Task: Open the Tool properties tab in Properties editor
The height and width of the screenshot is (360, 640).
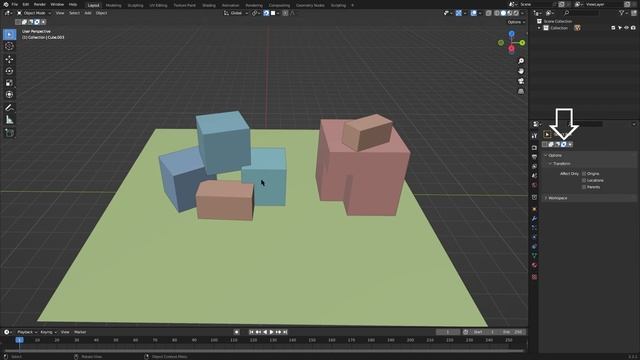Action: [534, 136]
